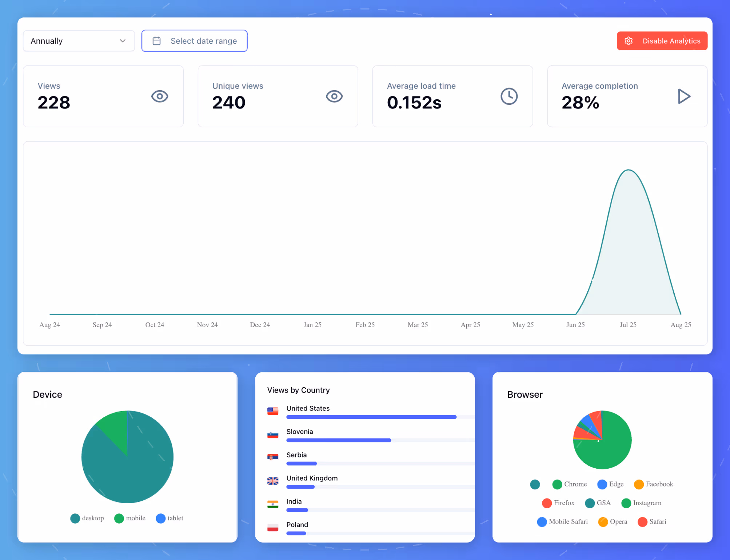Image resolution: width=730 pixels, height=560 pixels.
Task: Click the India flag icon
Action: pos(273,504)
